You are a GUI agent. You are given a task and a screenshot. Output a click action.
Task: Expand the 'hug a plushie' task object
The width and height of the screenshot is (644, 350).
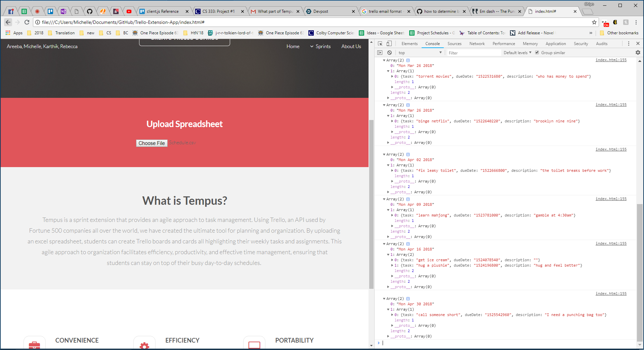click(x=392, y=265)
